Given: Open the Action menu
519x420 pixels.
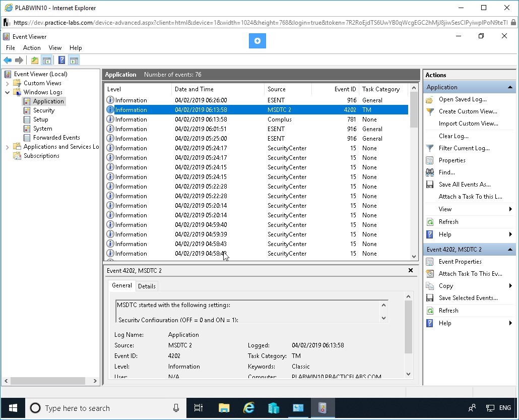Looking at the screenshot, I should [32, 48].
